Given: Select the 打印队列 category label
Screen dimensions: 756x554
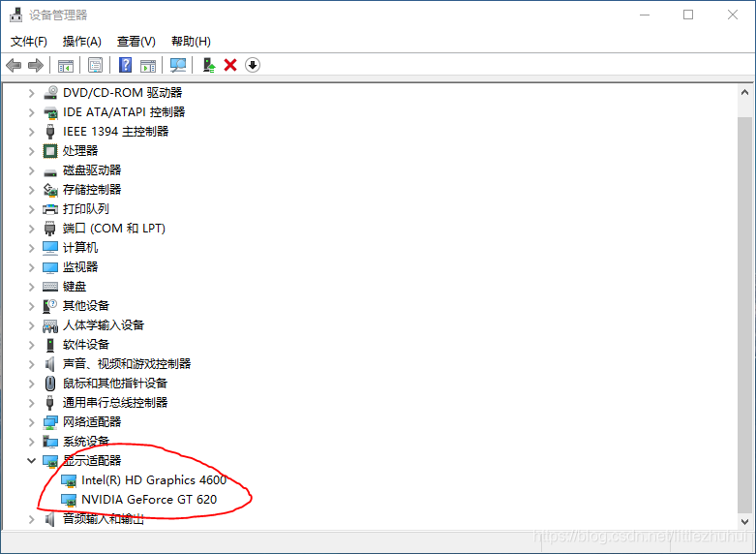Looking at the screenshot, I should point(86,209).
